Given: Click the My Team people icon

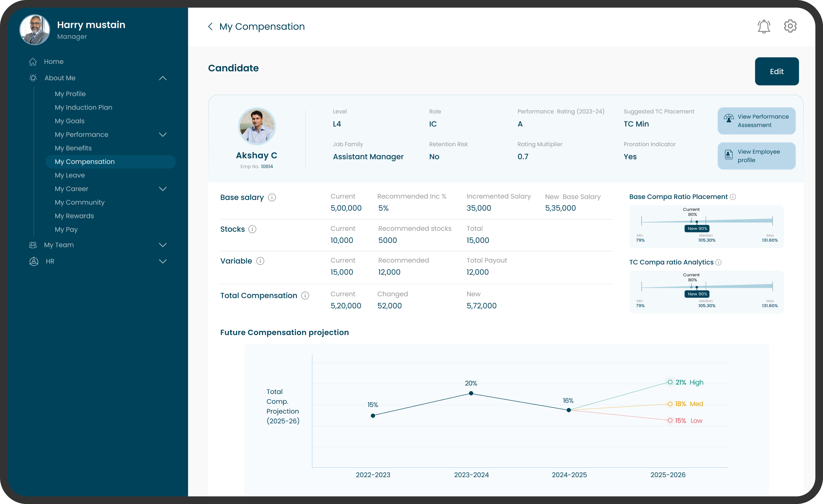Looking at the screenshot, I should pos(33,245).
